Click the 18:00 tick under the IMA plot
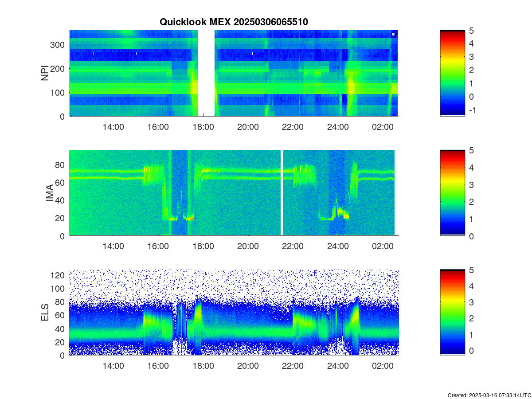This screenshot has width=532, height=399. pyautogui.click(x=203, y=246)
